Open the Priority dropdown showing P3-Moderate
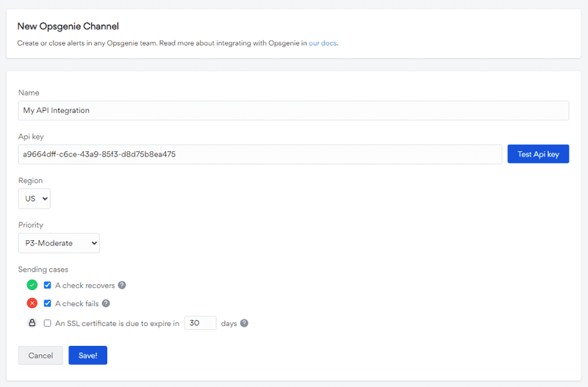The image size is (588, 387). tap(59, 243)
